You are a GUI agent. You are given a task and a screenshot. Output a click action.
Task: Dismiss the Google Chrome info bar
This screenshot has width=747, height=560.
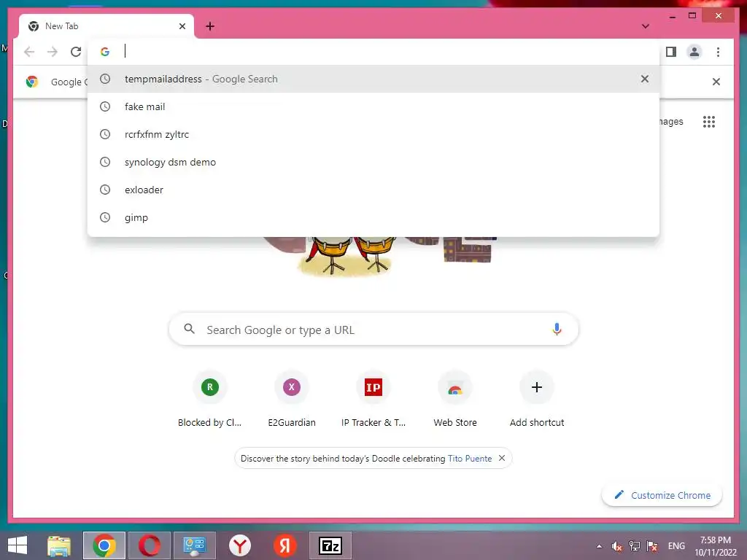(x=716, y=82)
